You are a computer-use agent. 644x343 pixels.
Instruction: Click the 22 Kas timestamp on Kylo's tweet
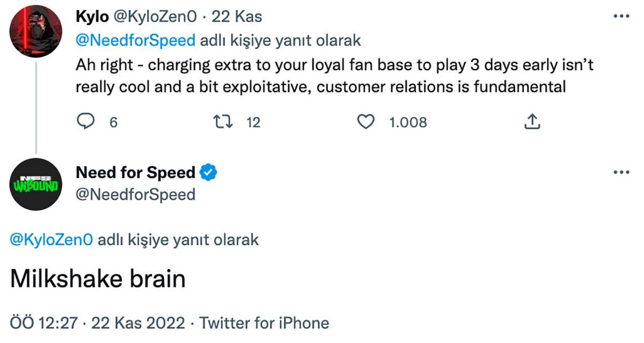point(236,16)
